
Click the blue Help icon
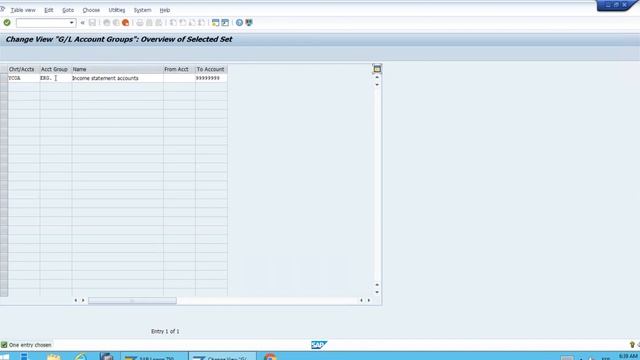[239, 22]
